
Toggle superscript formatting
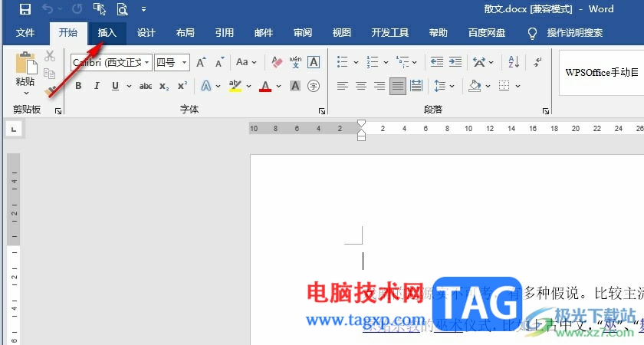(182, 86)
